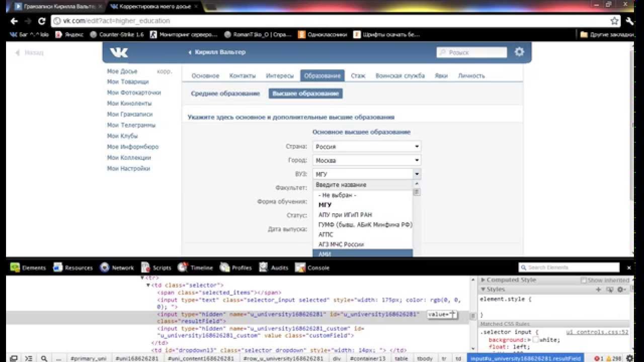The image size is (644, 362).
Task: Open the VK settings gear icon
Action: tap(519, 52)
